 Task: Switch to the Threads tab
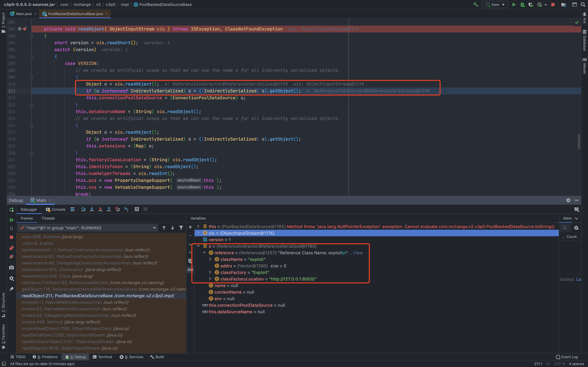[x=48, y=218]
